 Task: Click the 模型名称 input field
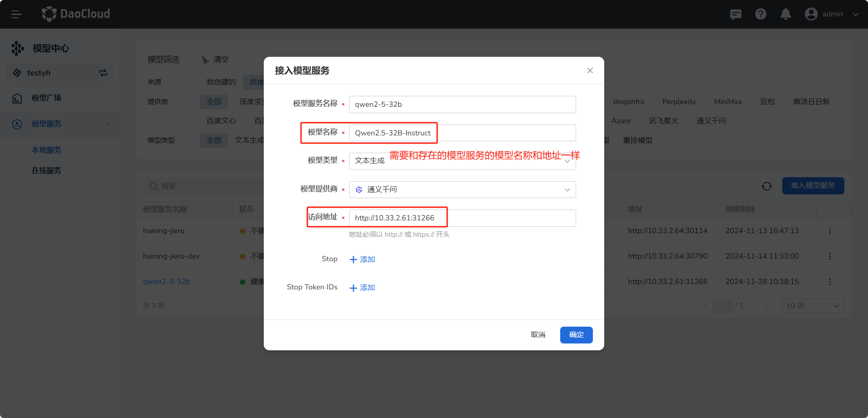(462, 133)
